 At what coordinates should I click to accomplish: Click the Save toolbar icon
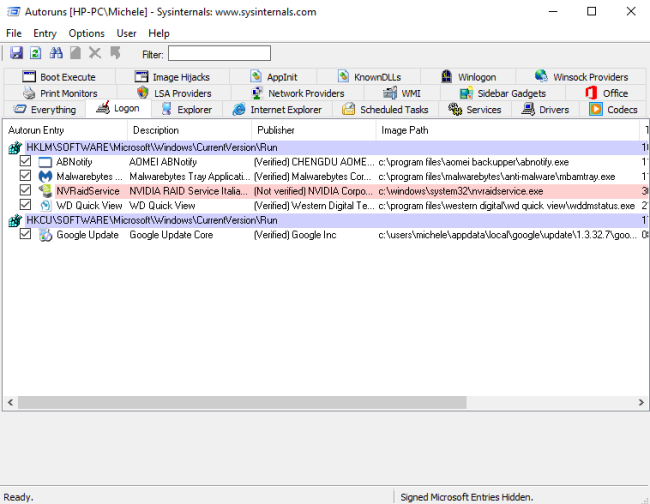pyautogui.click(x=16, y=53)
